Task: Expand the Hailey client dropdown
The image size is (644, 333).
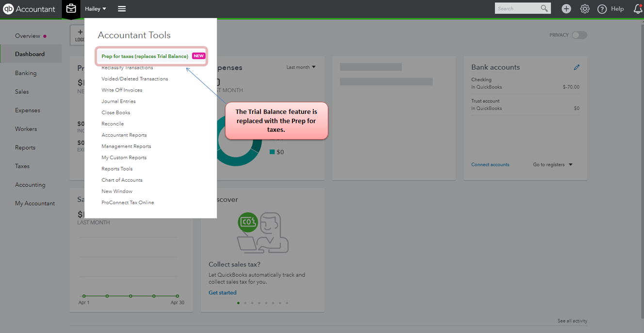Action: click(x=96, y=9)
